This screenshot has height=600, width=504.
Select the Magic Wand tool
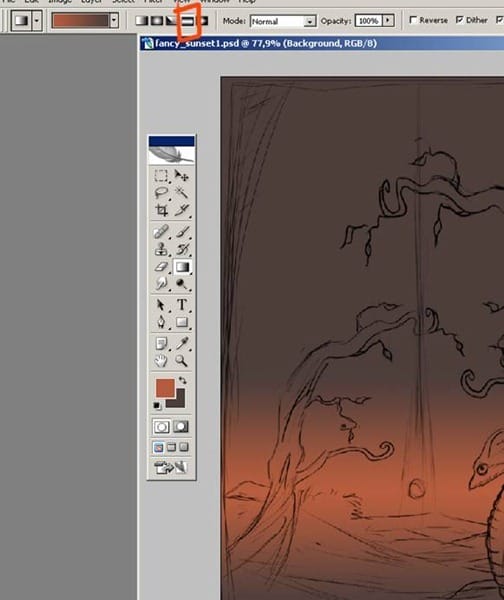[x=181, y=192]
